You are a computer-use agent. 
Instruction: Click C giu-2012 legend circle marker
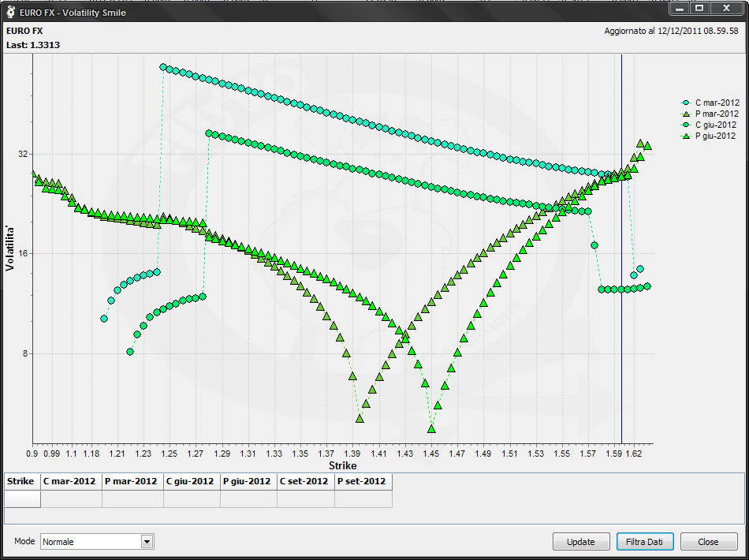tap(687, 125)
